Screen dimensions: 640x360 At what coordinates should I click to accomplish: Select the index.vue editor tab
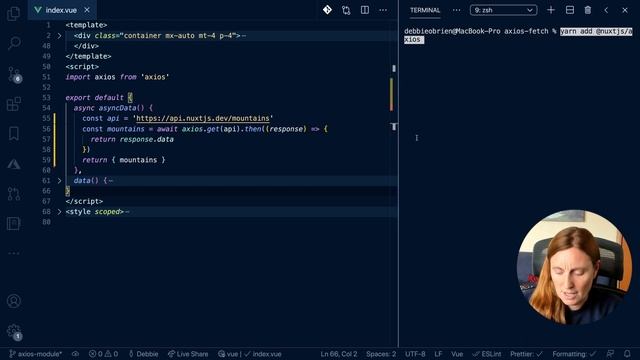click(x=61, y=10)
